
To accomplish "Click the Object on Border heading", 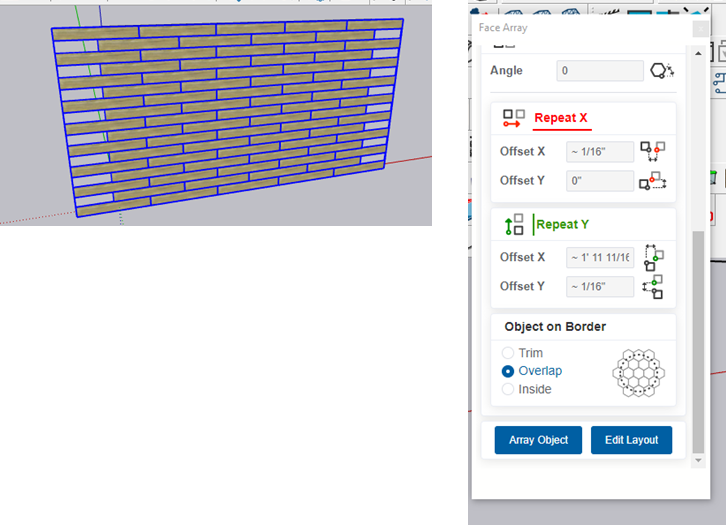I will [555, 327].
